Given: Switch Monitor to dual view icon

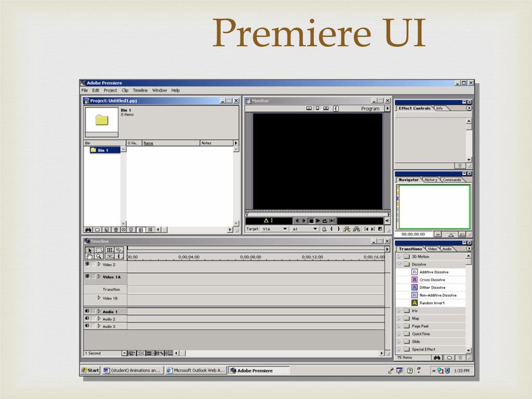Looking at the screenshot, I should (x=309, y=109).
